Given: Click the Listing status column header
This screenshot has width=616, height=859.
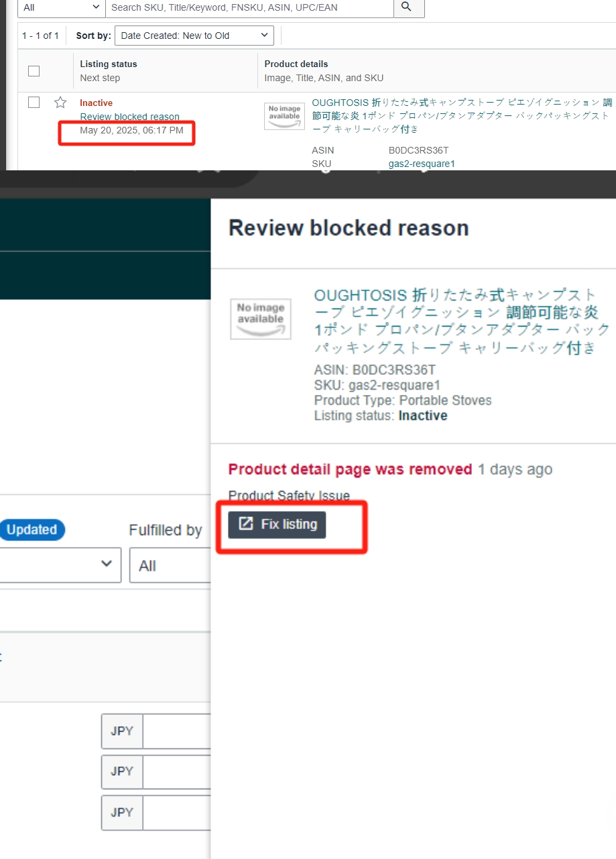Looking at the screenshot, I should coord(109,64).
